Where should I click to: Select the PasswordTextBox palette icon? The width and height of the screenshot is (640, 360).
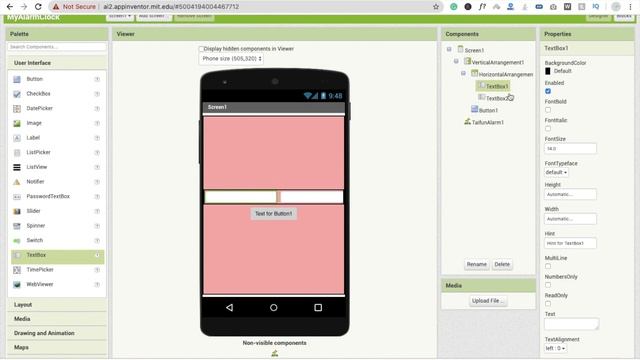[x=17, y=197]
